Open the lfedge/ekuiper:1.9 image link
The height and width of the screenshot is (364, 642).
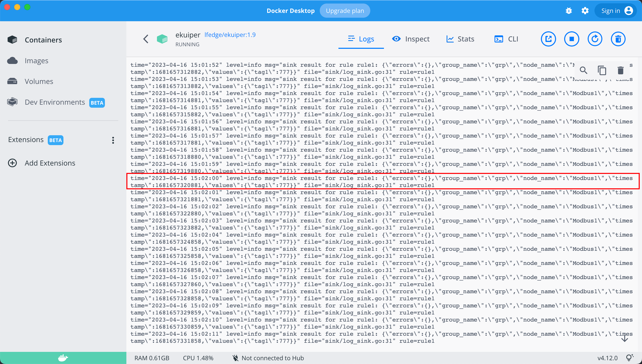tap(230, 35)
